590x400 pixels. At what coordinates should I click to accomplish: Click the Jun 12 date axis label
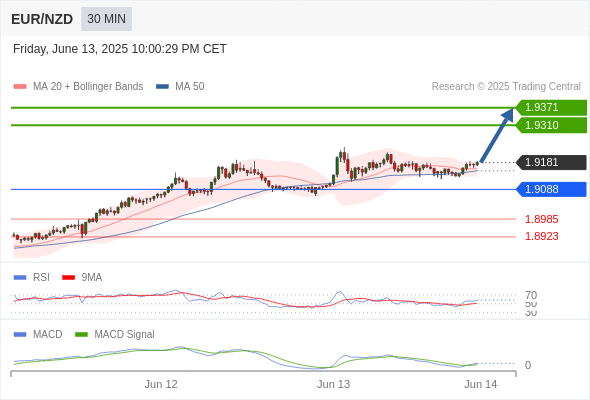pos(161,384)
